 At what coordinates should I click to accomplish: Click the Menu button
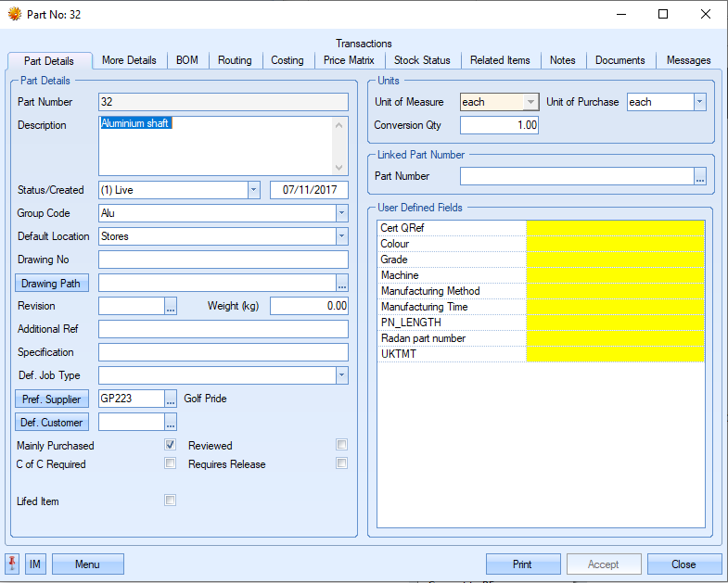(87, 564)
